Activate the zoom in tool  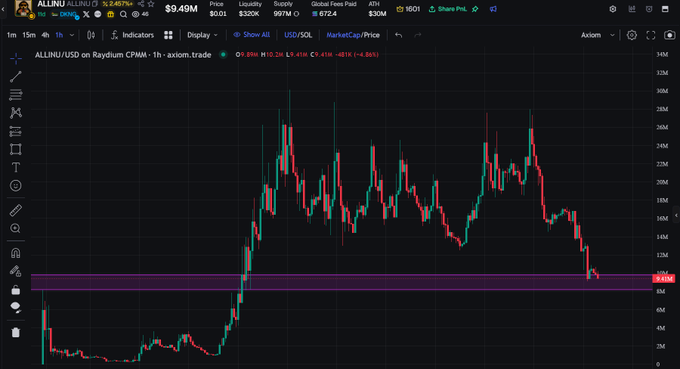[x=16, y=229]
